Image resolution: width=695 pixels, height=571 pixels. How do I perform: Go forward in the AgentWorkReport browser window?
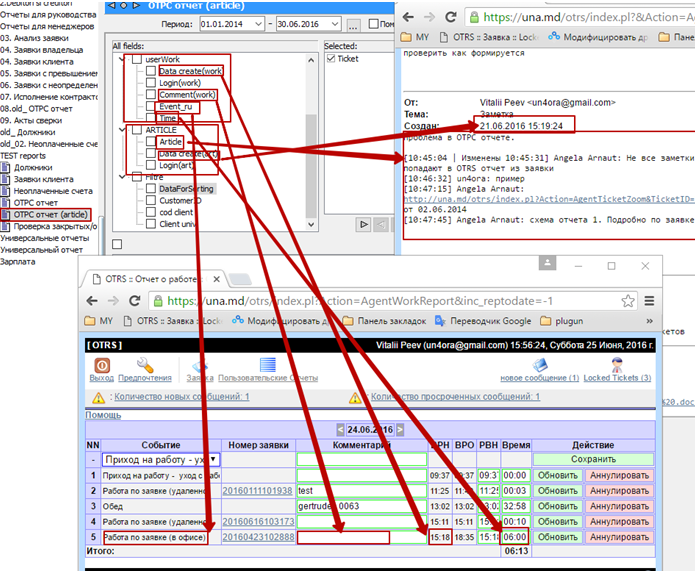click(113, 301)
